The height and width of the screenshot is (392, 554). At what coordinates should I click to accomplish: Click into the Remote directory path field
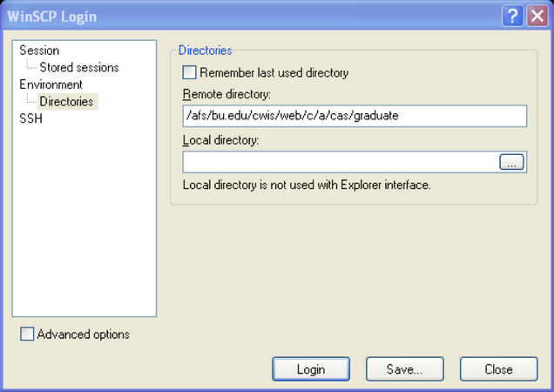354,116
